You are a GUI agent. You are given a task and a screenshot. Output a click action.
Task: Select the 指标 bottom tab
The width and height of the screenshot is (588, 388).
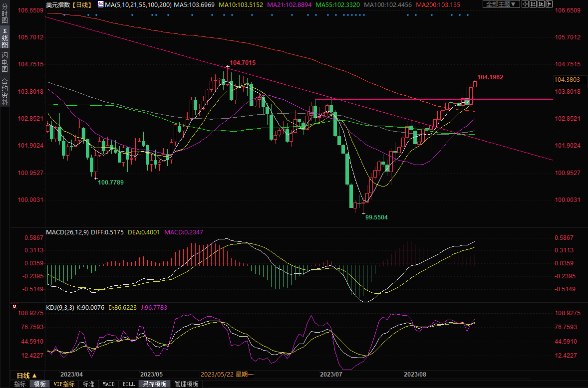click(19, 384)
